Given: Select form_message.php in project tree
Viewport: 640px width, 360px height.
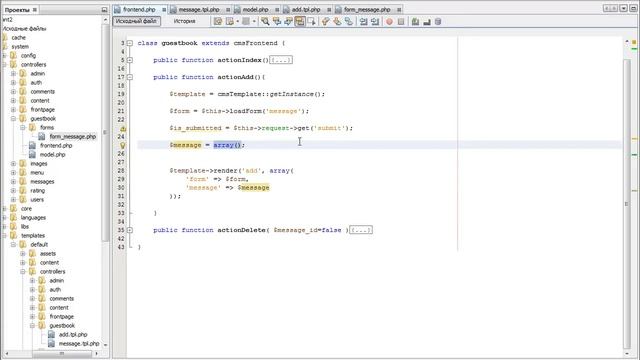Looking at the screenshot, I should (72, 137).
